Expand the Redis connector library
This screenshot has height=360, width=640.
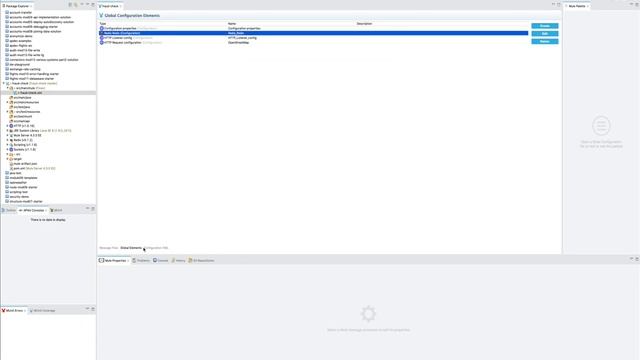(7, 140)
